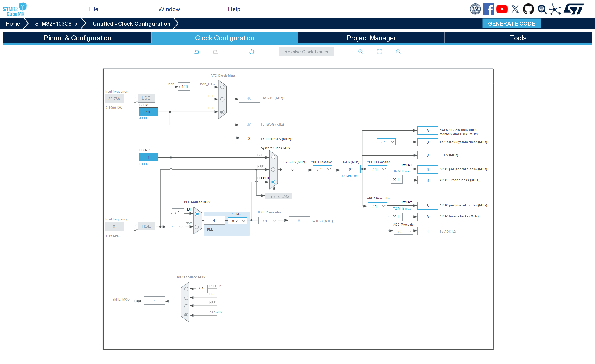Select HSE in PLL Source Mux

[x=197, y=227]
